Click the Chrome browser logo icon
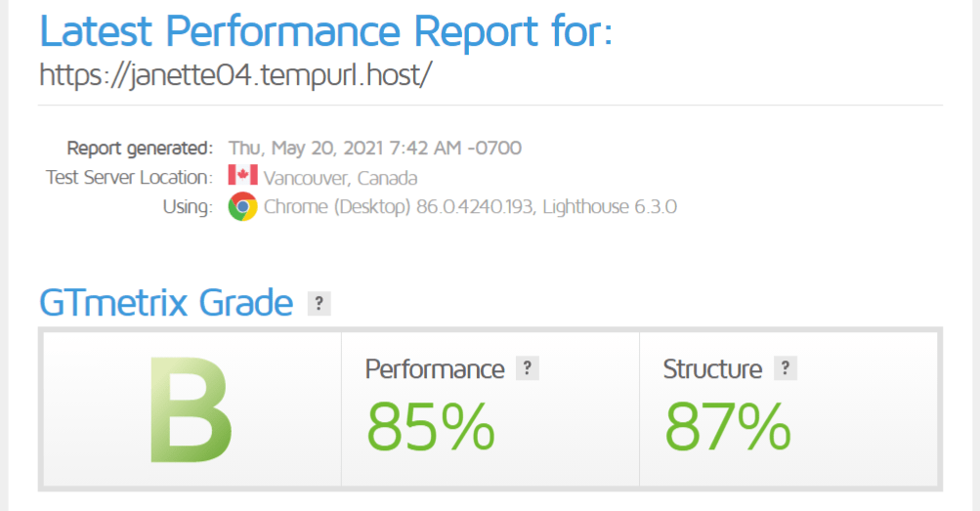The width and height of the screenshot is (980, 511). (x=242, y=207)
